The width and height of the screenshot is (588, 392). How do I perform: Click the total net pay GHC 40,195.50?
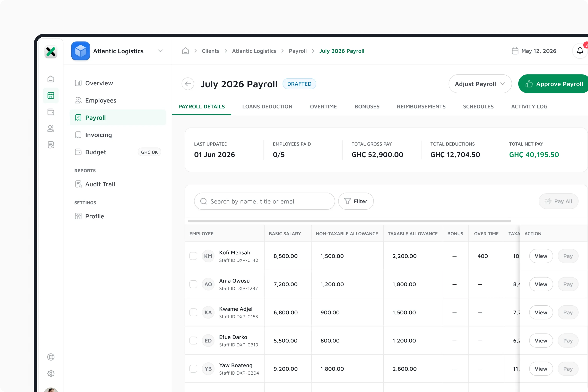coord(534,154)
